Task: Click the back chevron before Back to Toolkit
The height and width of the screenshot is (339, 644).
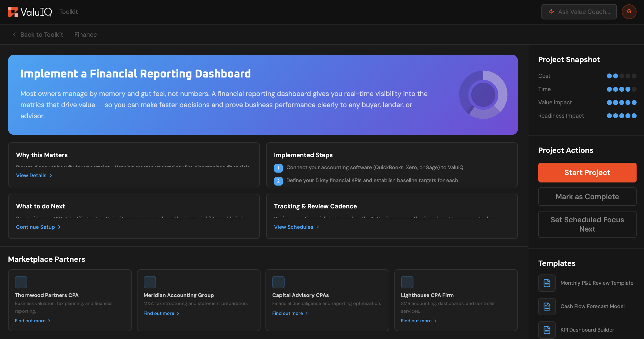Action: click(14, 35)
